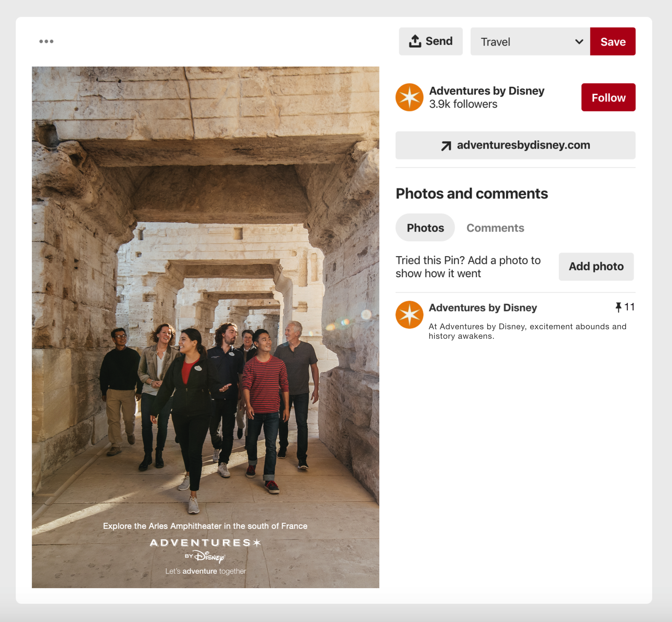Open Adventures by Disney profile avatar near followers
Viewport: 672px width, 622px height.
(409, 97)
